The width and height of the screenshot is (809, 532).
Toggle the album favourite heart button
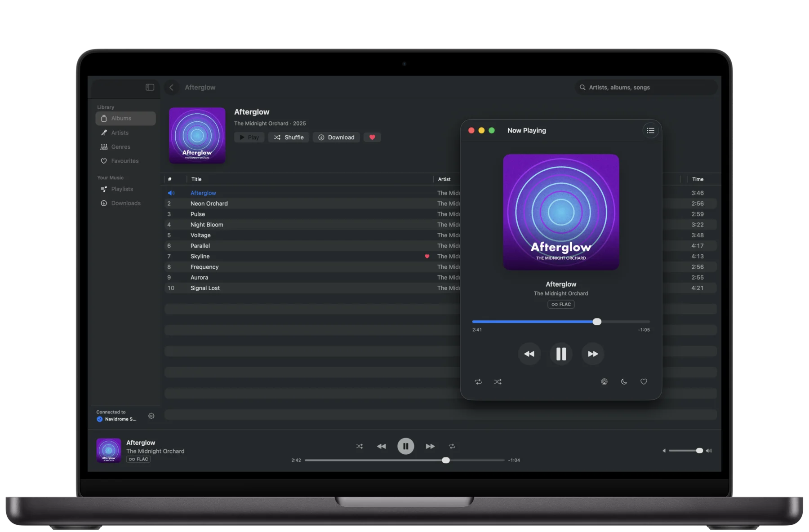pos(372,137)
